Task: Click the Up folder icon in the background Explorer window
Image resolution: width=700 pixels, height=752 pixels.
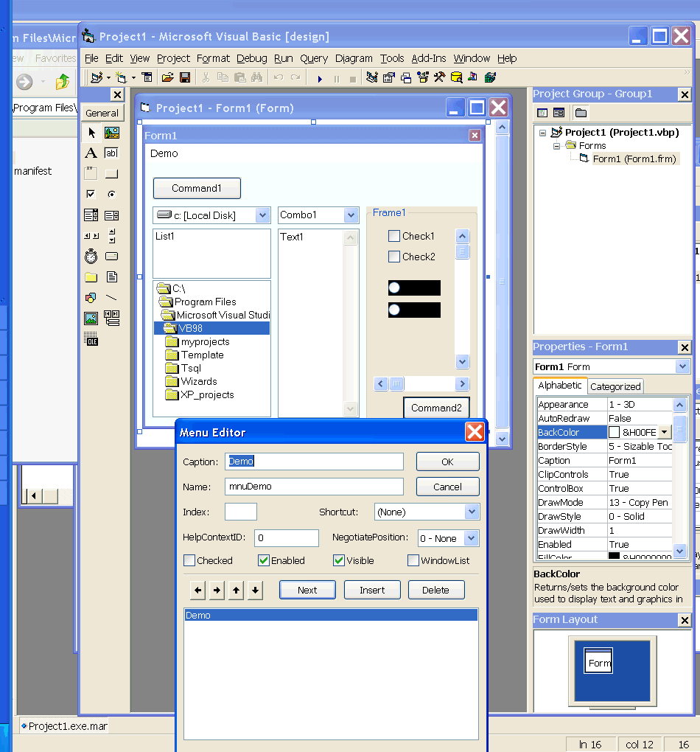Action: click(x=63, y=82)
